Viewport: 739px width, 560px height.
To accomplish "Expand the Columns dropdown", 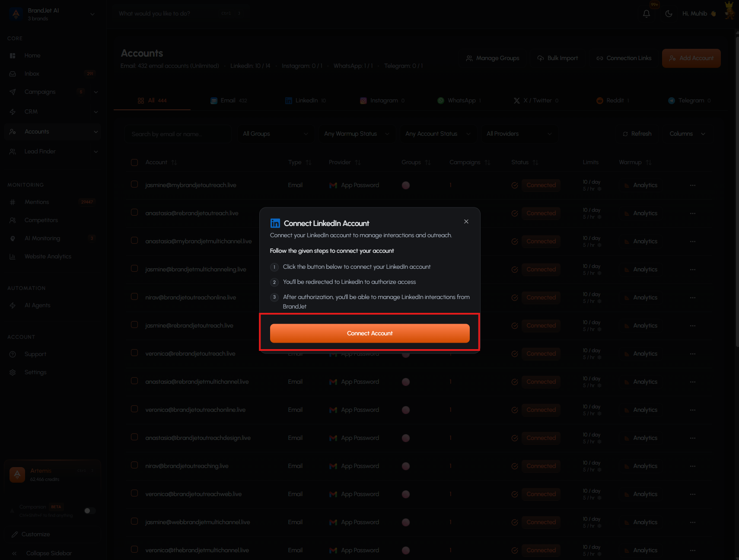I will (x=687, y=134).
